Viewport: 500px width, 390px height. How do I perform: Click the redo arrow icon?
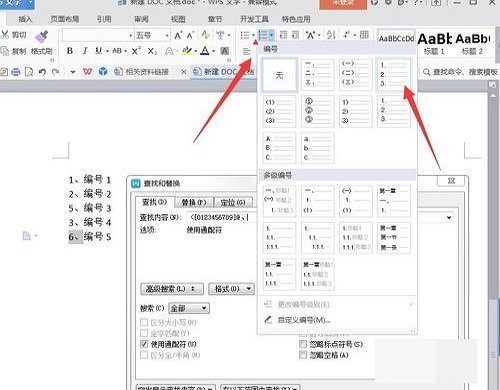56,72
